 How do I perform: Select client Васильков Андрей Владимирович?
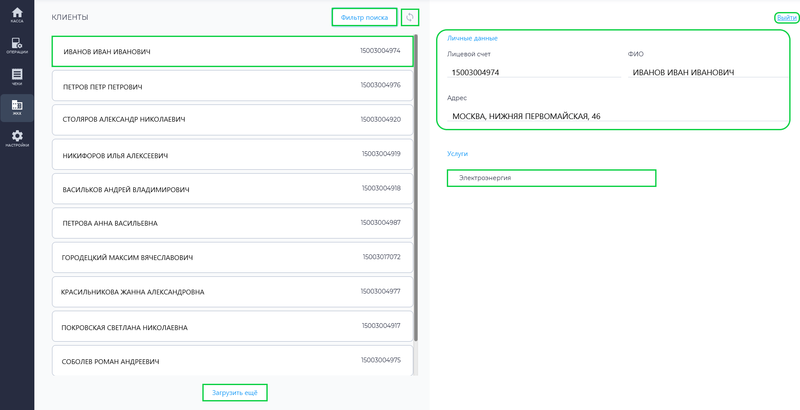pos(231,188)
